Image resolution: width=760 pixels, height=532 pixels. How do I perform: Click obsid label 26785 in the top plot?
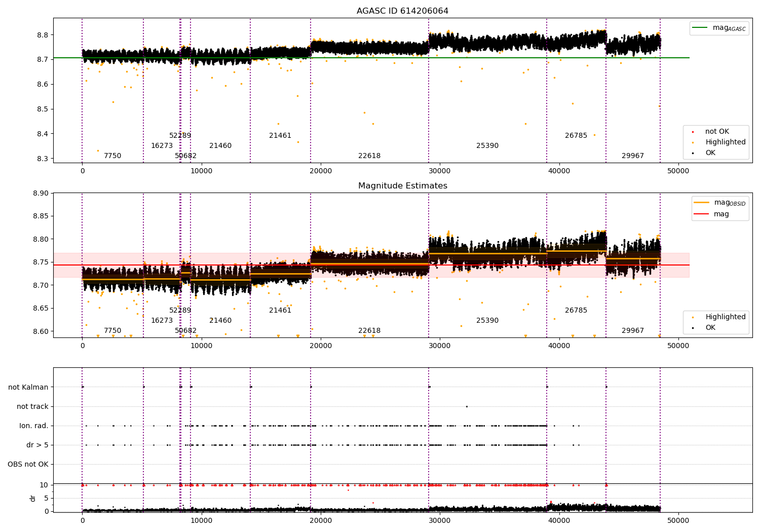pyautogui.click(x=576, y=136)
